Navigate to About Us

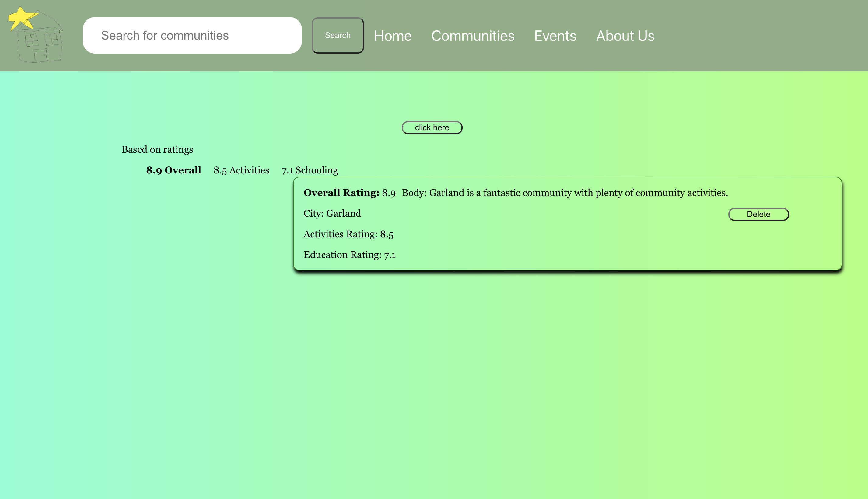(625, 36)
